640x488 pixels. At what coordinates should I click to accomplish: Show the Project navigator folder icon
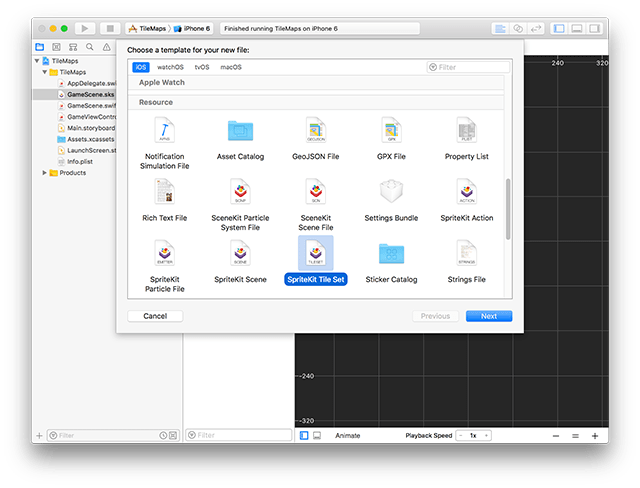click(x=40, y=47)
